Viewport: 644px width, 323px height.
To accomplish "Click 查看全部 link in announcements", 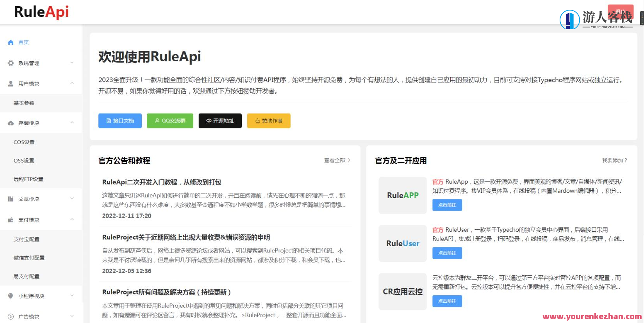I will point(337,160).
